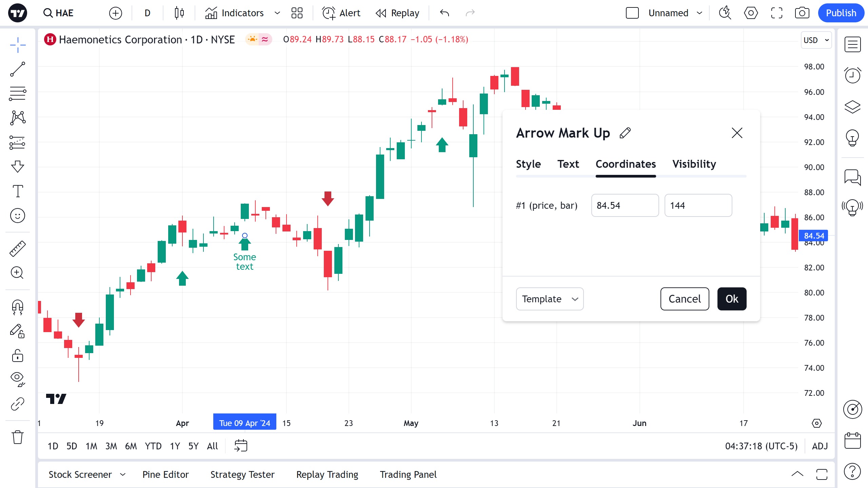Image resolution: width=868 pixels, height=488 pixels.
Task: Take a chart snapshot with camera icon
Action: [x=802, y=13]
